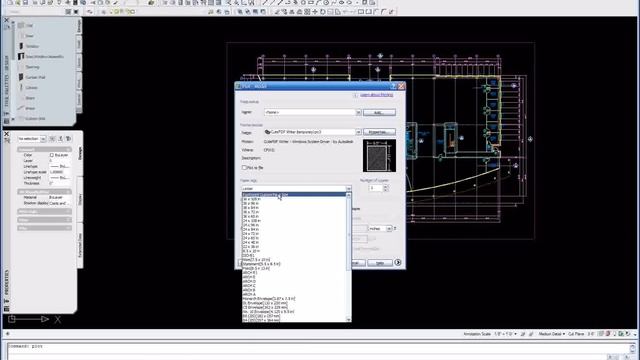
Task: Click the Quick Select icon in Properties palette
Action: click(68, 139)
